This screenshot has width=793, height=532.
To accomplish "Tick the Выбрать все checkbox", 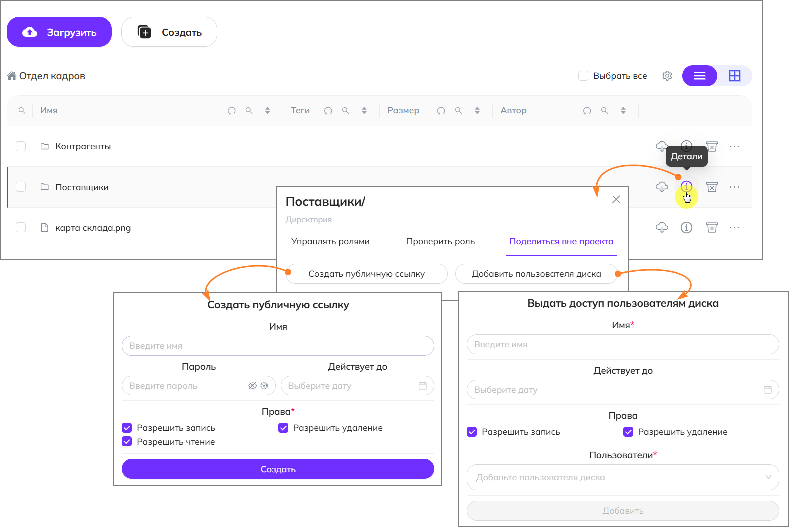I will pos(583,76).
